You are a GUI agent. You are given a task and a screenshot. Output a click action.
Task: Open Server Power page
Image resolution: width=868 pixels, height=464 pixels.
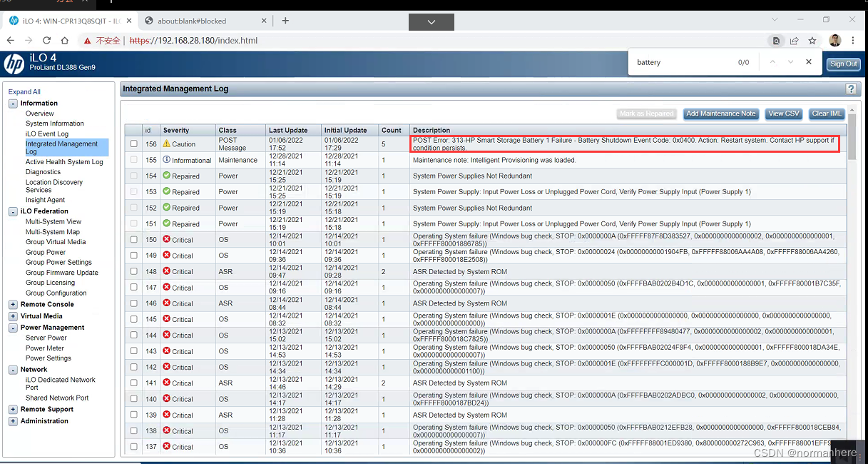pos(46,338)
